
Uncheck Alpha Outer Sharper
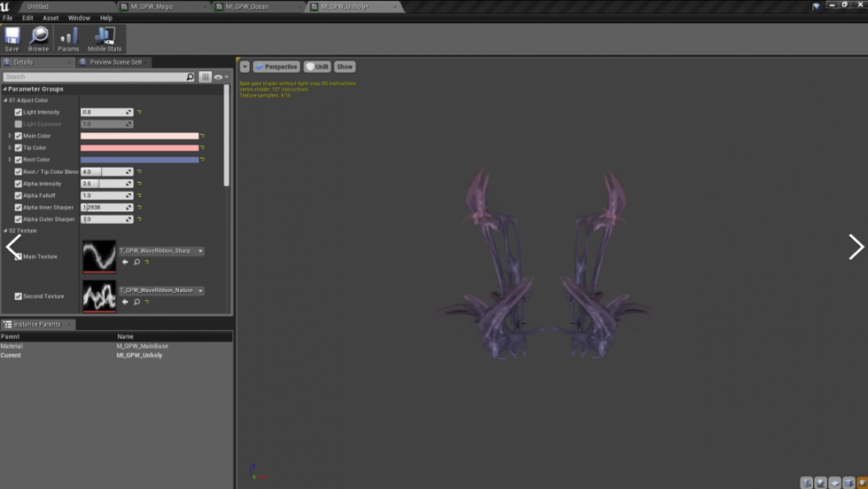[19, 219]
